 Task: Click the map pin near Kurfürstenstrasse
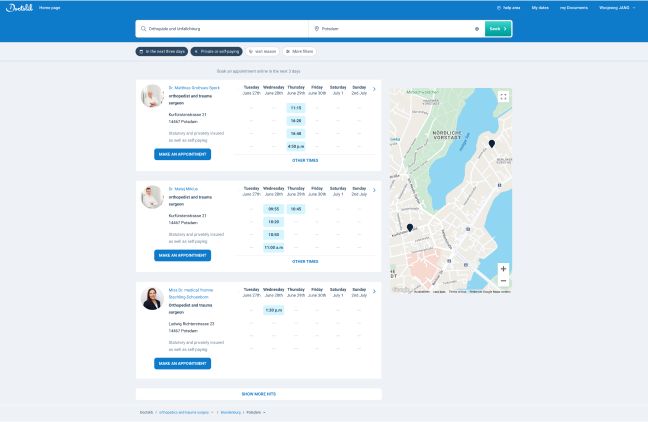point(410,228)
